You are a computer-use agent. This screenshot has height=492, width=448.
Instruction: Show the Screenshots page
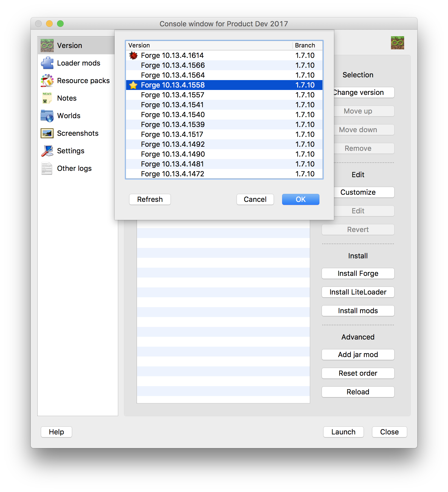78,133
